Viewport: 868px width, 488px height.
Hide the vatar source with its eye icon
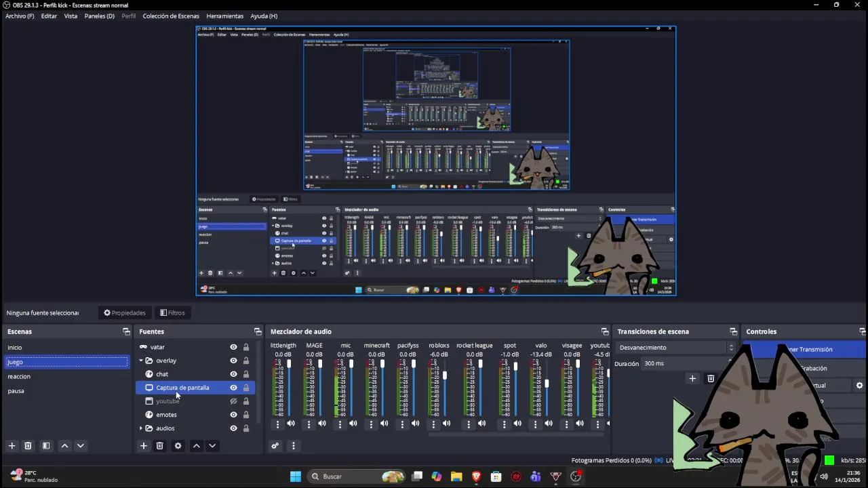(233, 347)
